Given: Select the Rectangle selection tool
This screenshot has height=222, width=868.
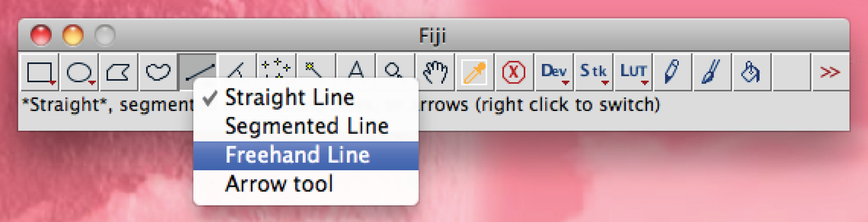Looking at the screenshot, I should (x=40, y=72).
